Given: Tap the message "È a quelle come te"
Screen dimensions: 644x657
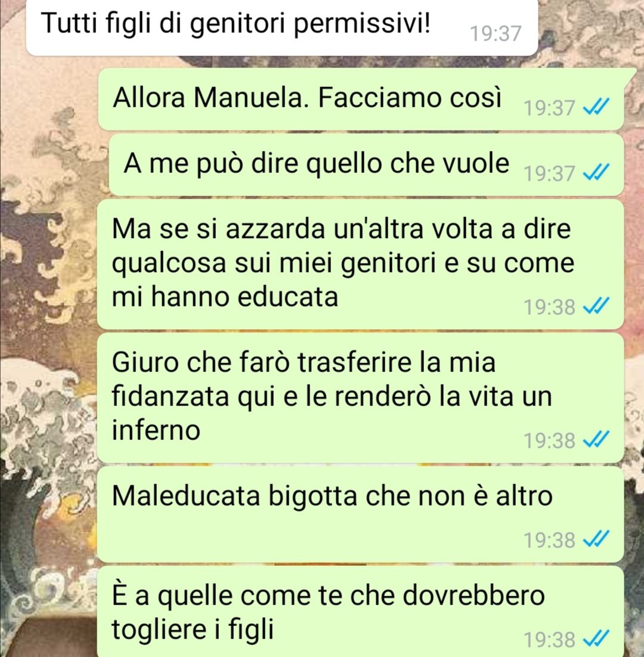Looking at the screenshot, I should tap(361, 611).
